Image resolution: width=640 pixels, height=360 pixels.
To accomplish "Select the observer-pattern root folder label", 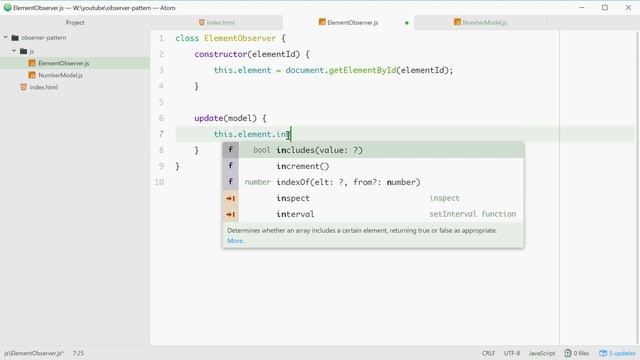I will coord(44,38).
